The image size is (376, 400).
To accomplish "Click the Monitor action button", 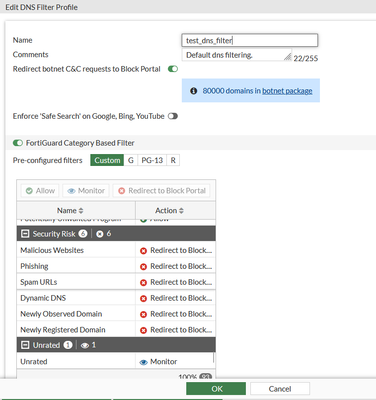I will click(86, 191).
